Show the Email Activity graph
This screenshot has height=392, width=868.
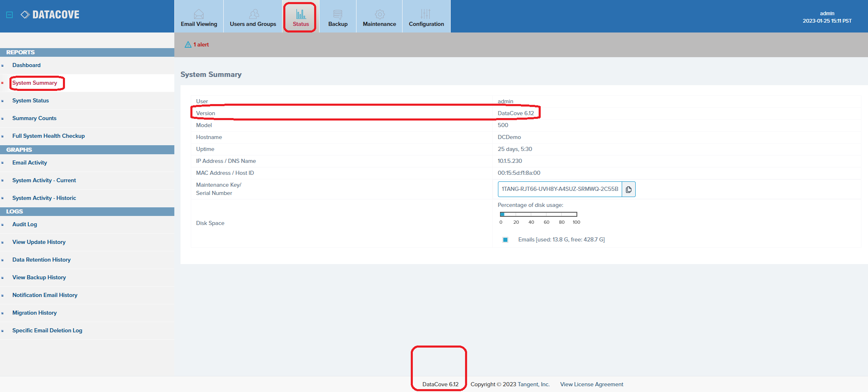click(30, 162)
